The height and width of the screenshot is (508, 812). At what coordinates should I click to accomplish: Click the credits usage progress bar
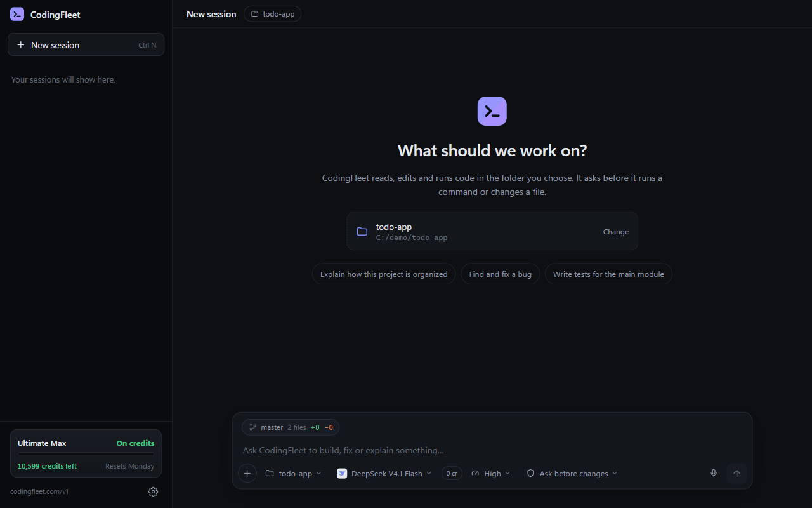coord(86,454)
